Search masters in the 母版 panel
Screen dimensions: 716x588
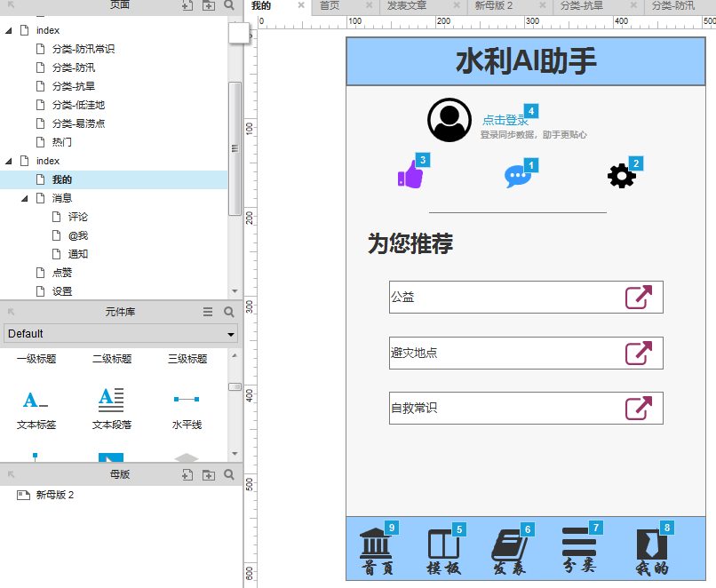[x=229, y=475]
